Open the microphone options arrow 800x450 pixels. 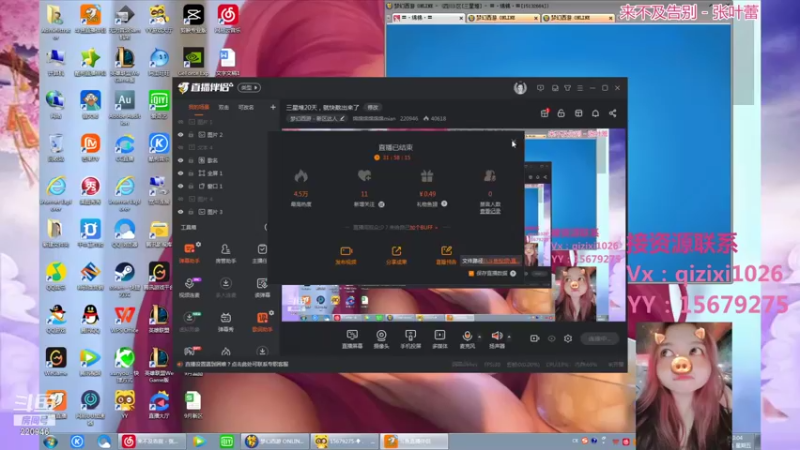pyautogui.click(x=479, y=337)
